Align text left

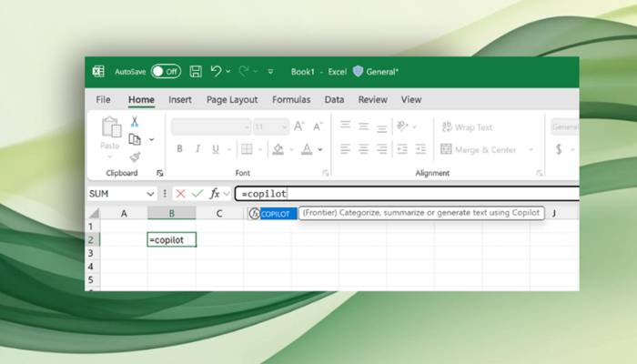(x=345, y=149)
